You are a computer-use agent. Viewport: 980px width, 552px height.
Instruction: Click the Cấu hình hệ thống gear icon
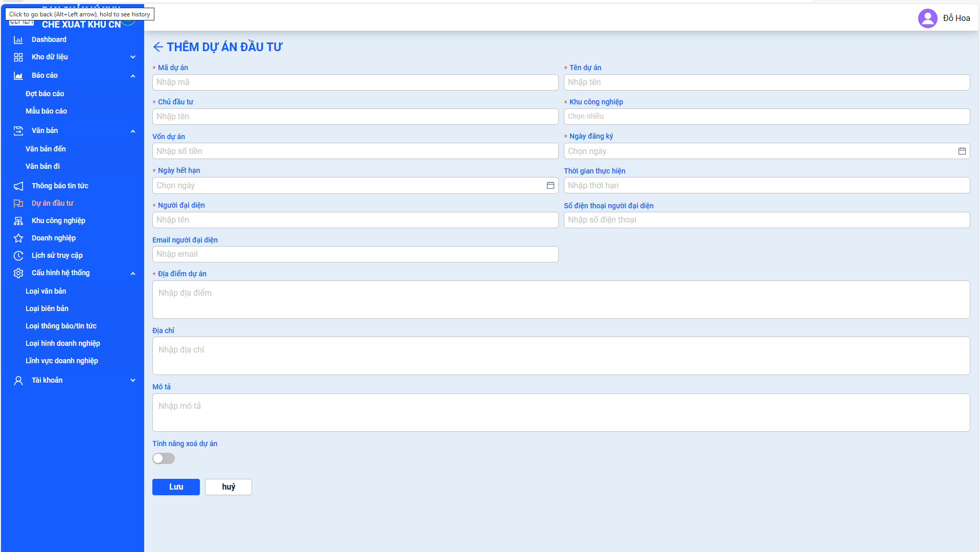click(x=18, y=273)
